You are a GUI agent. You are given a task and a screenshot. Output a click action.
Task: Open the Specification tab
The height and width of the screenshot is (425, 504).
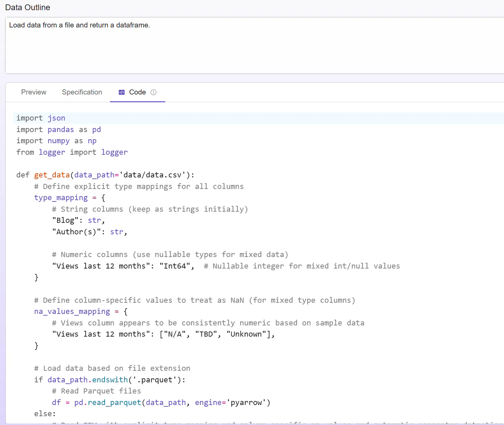coord(82,92)
